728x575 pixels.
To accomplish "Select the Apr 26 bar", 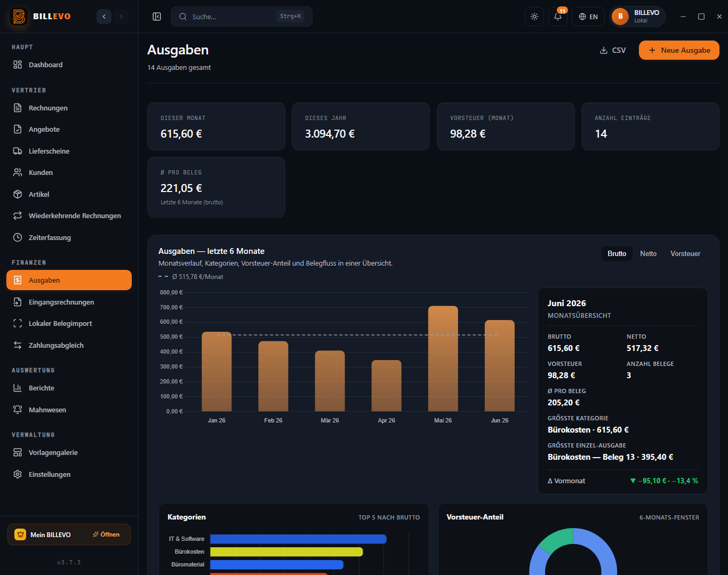I will (386, 386).
